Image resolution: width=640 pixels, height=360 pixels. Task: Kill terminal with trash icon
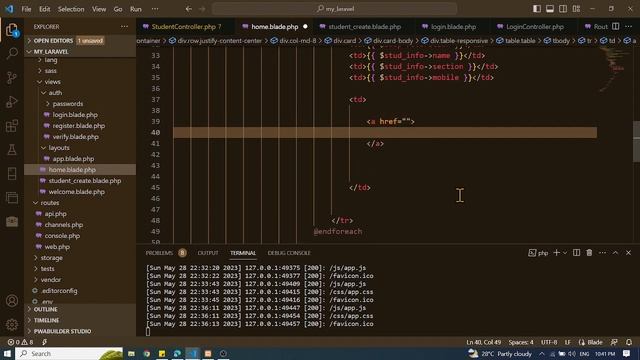pyautogui.click(x=589, y=253)
